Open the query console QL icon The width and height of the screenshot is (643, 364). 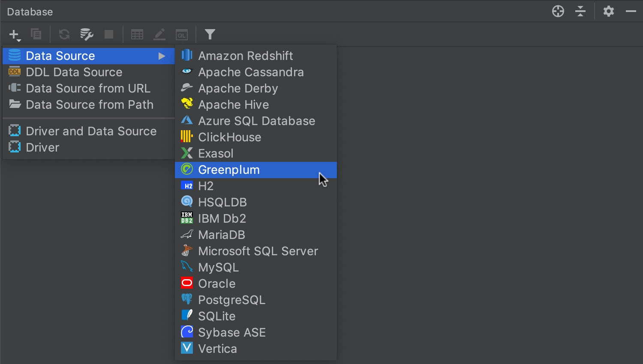click(182, 34)
